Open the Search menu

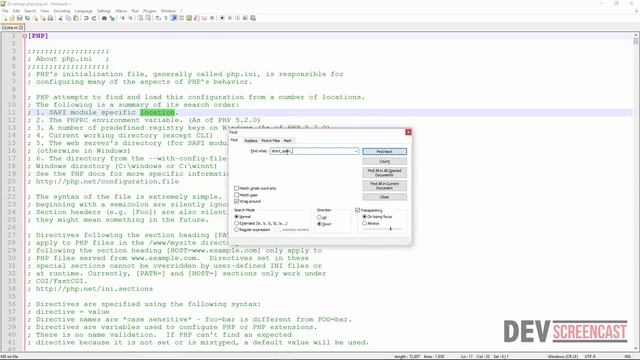coord(30,11)
